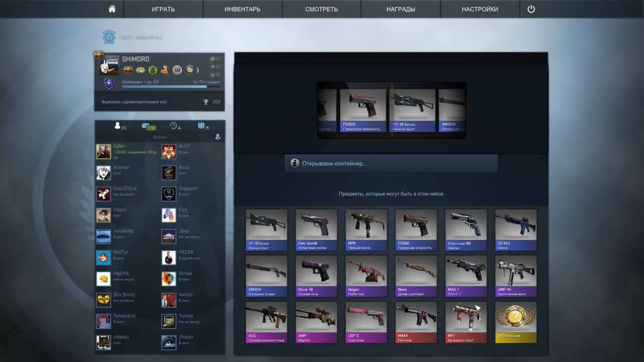
Task: Select friend Animan avatar
Action: coord(104,172)
